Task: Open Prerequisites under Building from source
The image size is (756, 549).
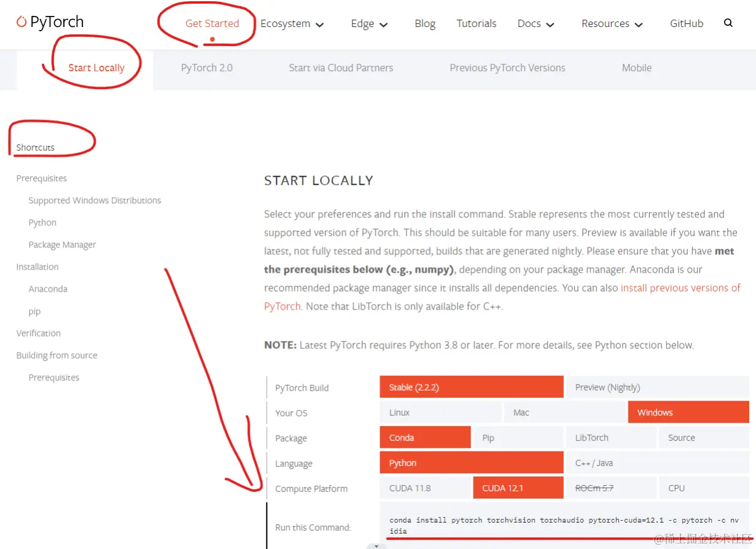Action: click(x=53, y=377)
